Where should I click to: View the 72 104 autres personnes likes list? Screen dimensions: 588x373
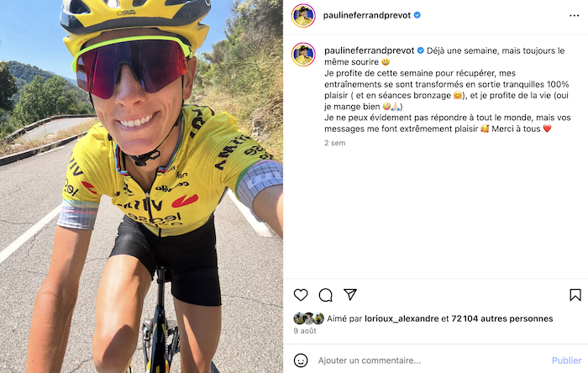click(x=502, y=318)
